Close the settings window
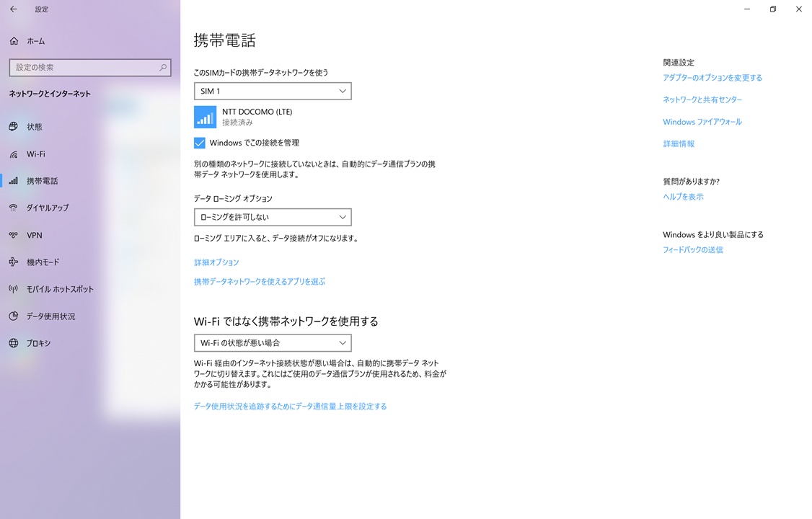812x519 pixels. tap(798, 9)
